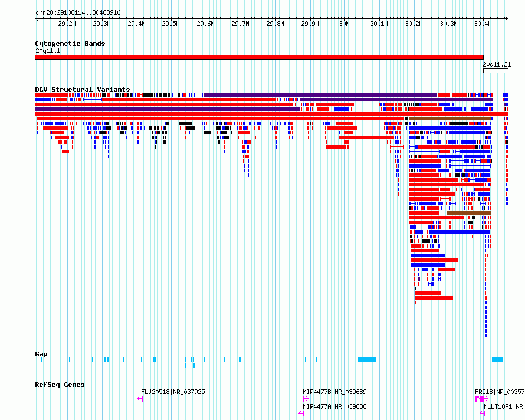Select the large gap block near 30.1M
The width and height of the screenshot is (525, 420).
coord(367,360)
